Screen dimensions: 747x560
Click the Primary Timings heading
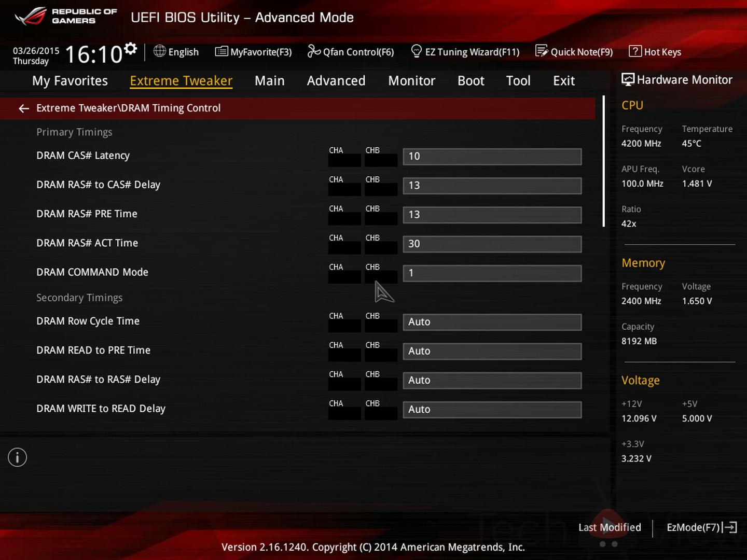[x=74, y=132]
